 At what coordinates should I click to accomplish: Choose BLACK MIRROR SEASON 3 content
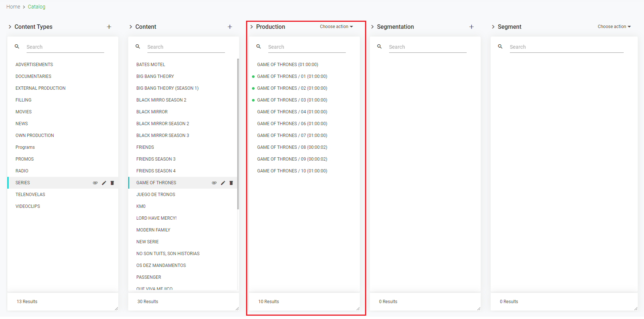tap(163, 136)
